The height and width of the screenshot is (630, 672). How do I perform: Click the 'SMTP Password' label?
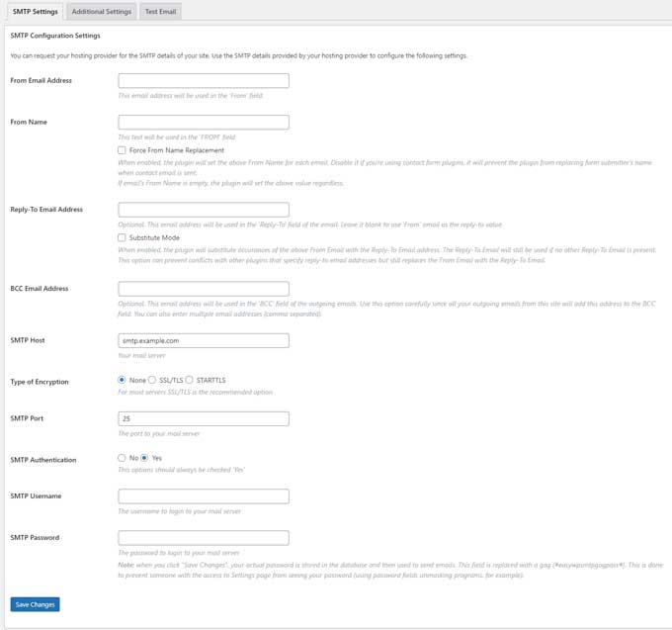(x=35, y=538)
